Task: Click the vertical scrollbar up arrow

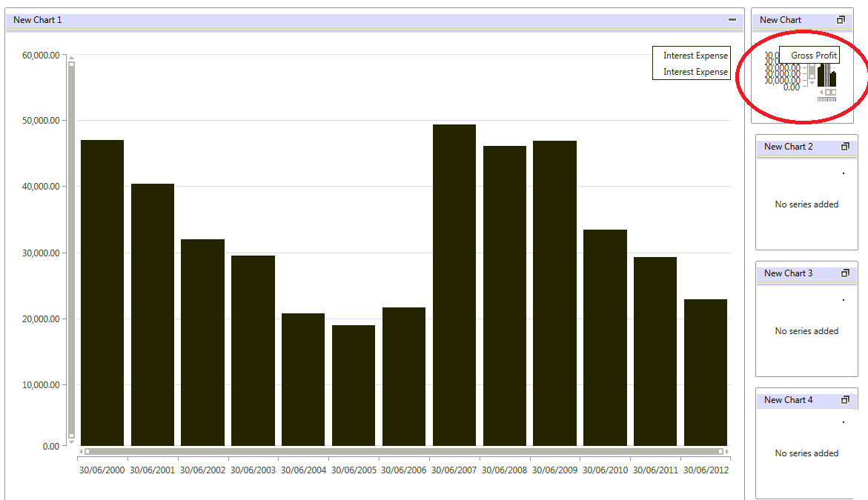Action: point(71,58)
